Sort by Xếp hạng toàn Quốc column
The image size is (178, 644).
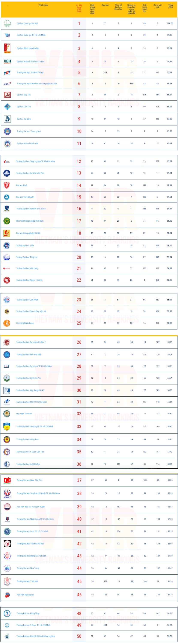(79, 8)
